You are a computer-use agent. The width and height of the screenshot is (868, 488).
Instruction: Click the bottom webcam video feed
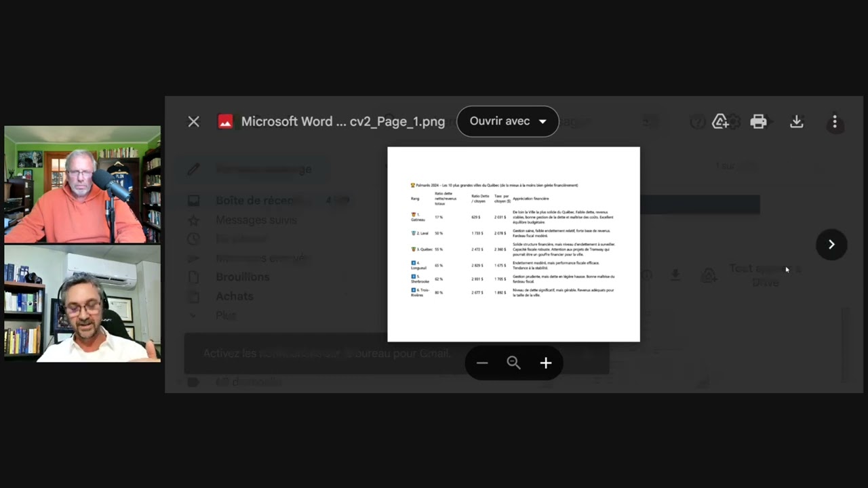coord(83,304)
